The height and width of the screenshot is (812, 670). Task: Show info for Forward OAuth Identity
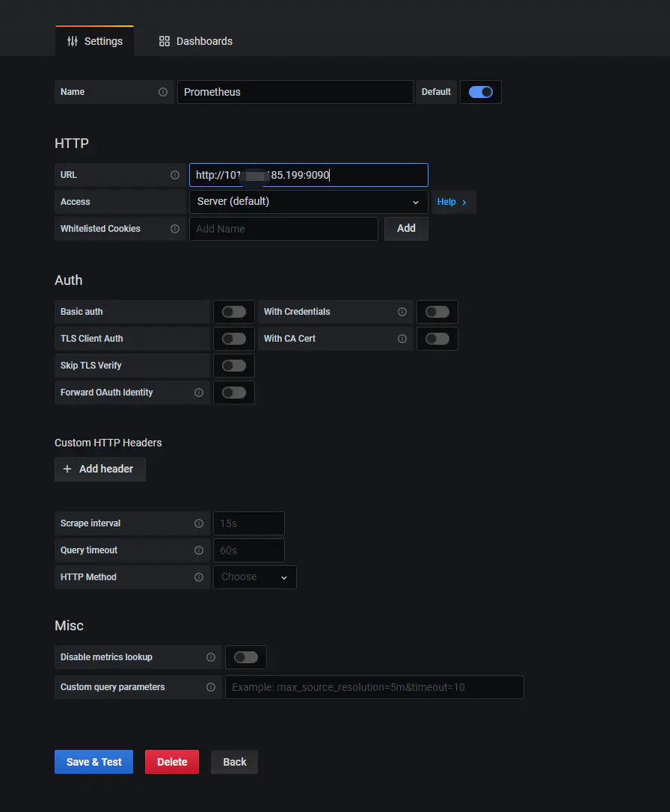(199, 393)
